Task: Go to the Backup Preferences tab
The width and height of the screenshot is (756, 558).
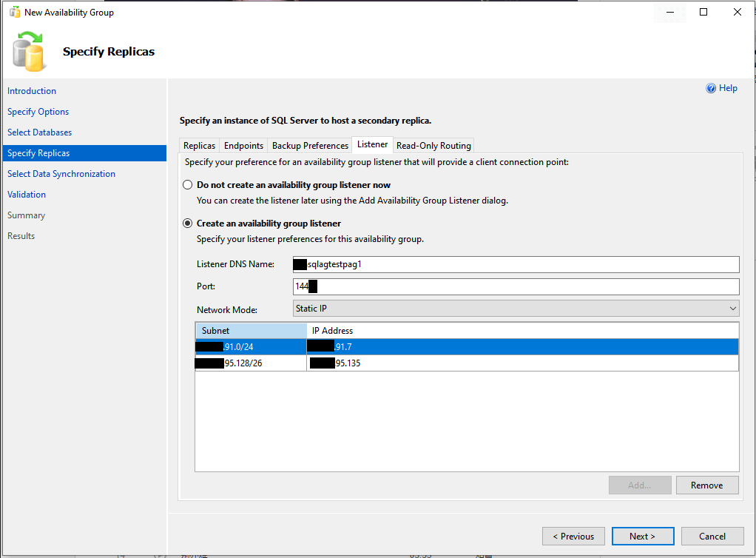Action: [310, 146]
